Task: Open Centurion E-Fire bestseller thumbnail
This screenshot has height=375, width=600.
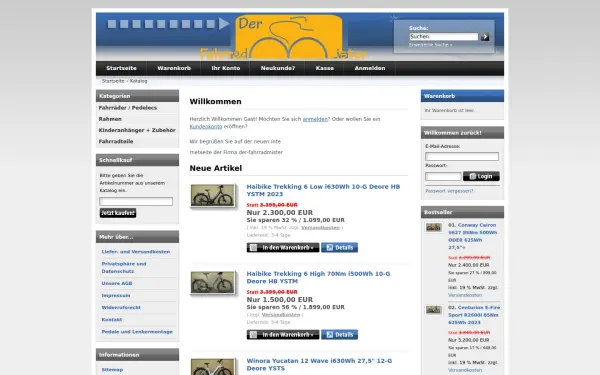Action: click(434, 310)
